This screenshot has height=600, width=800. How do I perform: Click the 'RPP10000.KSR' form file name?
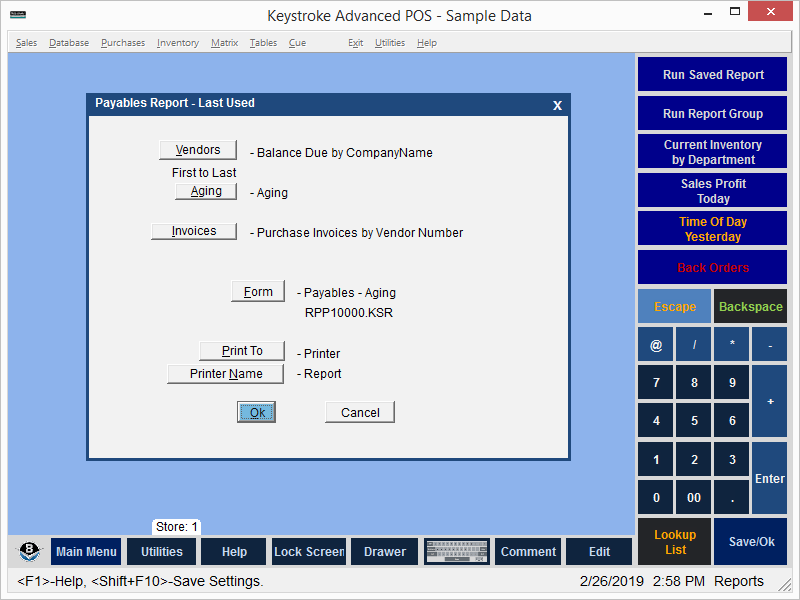349,313
